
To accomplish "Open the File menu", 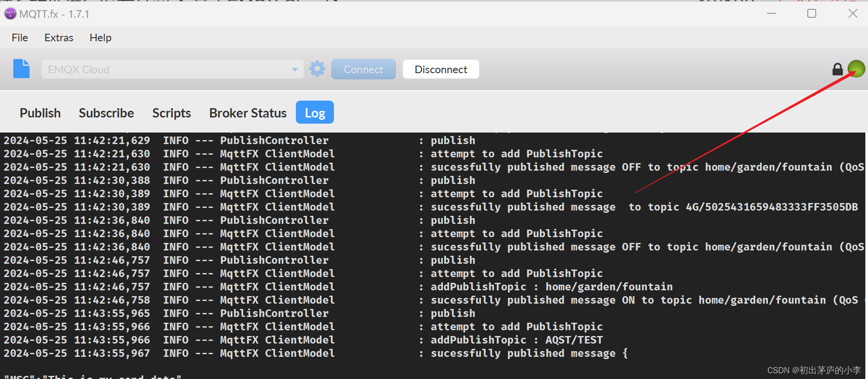I will (20, 38).
